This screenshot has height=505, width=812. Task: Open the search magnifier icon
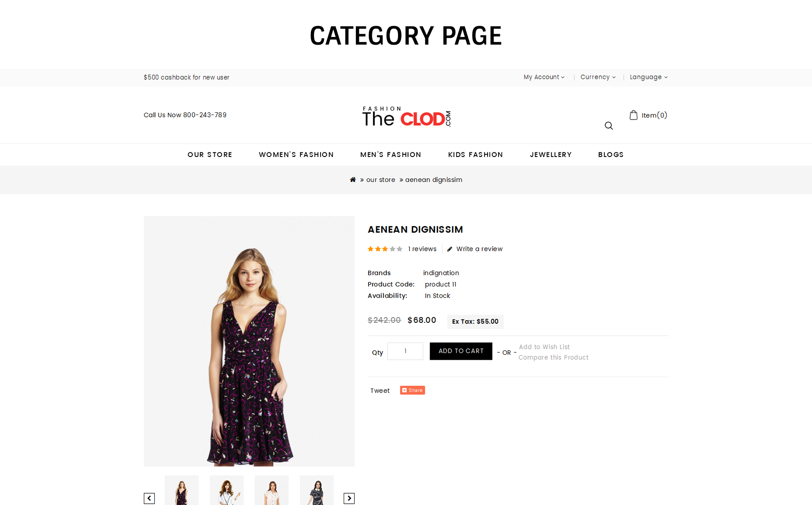pyautogui.click(x=608, y=126)
